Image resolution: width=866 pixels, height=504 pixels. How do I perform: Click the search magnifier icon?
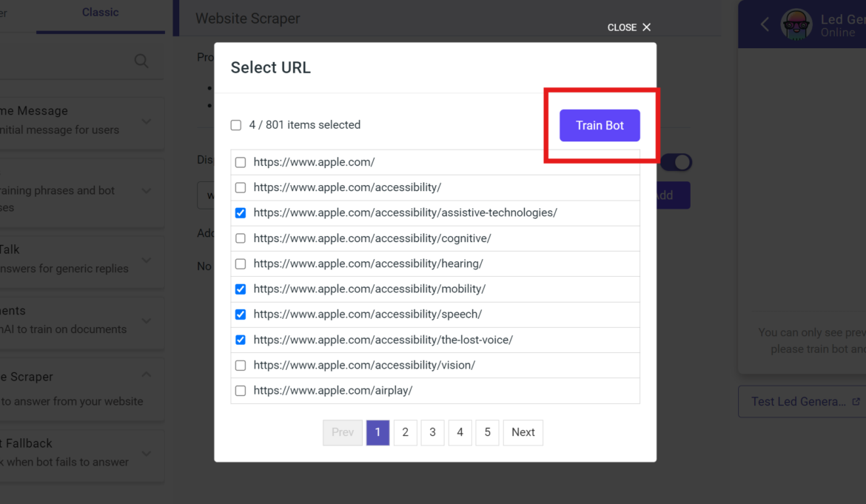141,61
